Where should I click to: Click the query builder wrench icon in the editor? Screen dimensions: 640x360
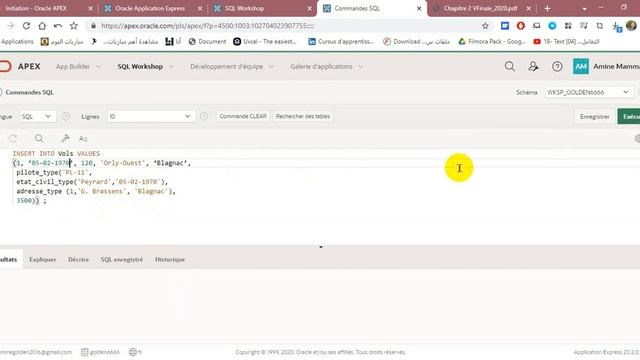(65, 139)
